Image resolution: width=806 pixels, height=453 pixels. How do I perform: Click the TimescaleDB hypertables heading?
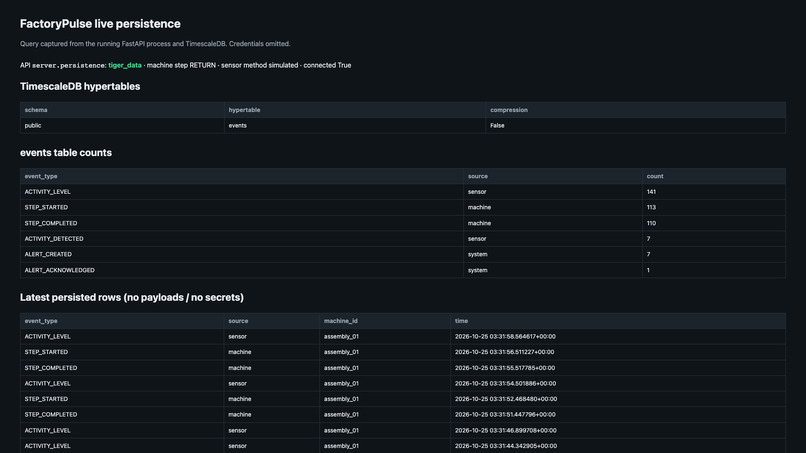click(x=80, y=86)
